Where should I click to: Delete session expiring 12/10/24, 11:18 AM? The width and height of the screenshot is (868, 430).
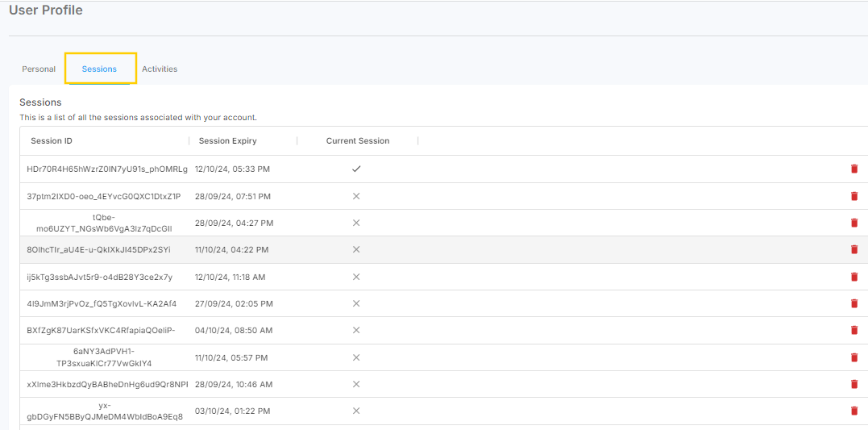[x=854, y=277]
